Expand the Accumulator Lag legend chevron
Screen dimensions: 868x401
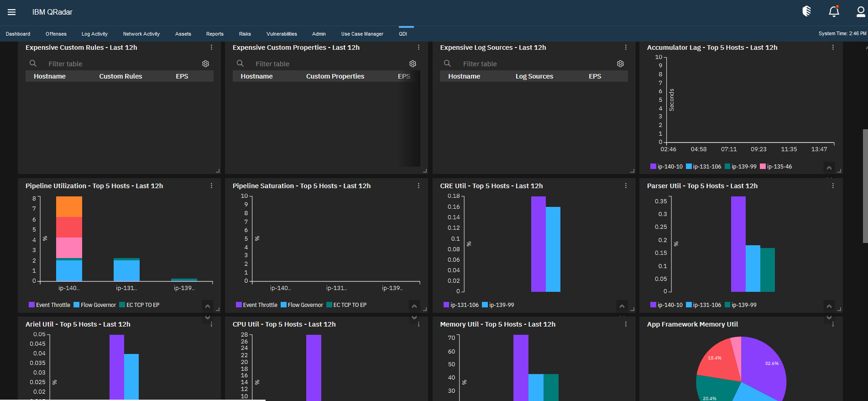(x=829, y=168)
